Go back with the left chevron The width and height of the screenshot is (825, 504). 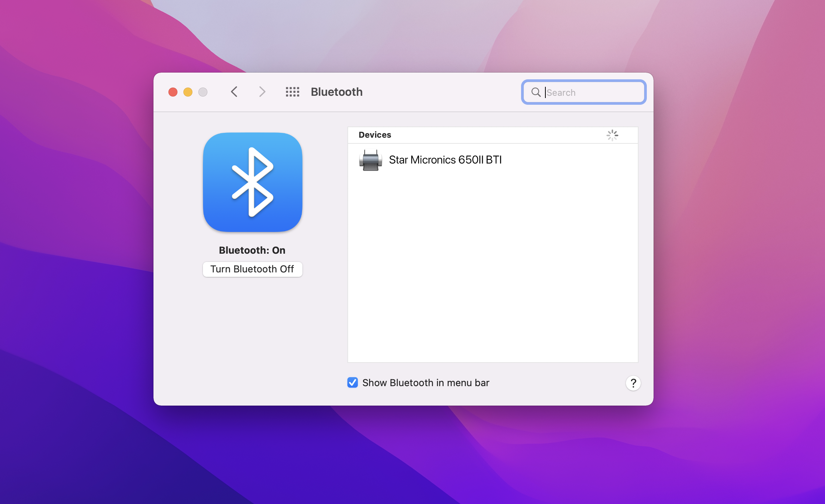click(x=234, y=92)
